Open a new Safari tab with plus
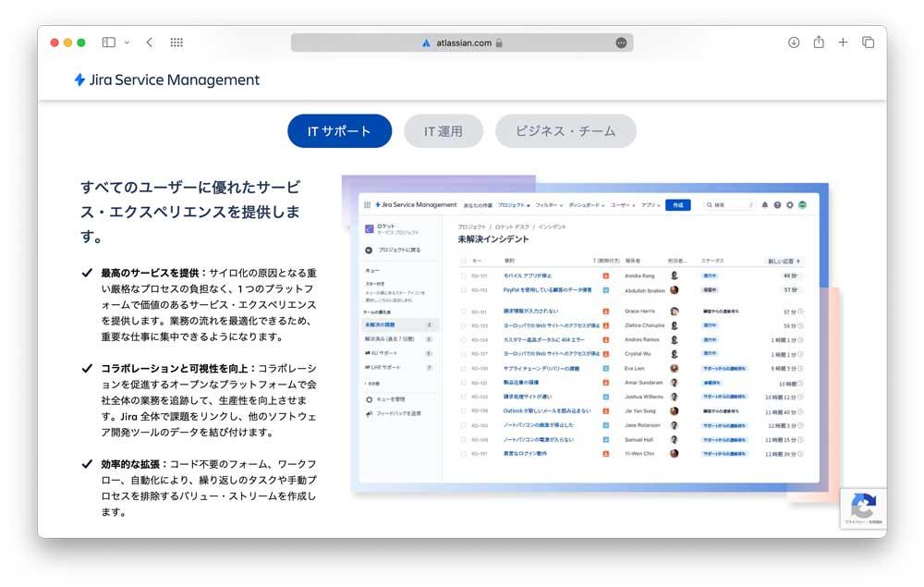Viewport: 924px width, 587px height. [x=844, y=43]
